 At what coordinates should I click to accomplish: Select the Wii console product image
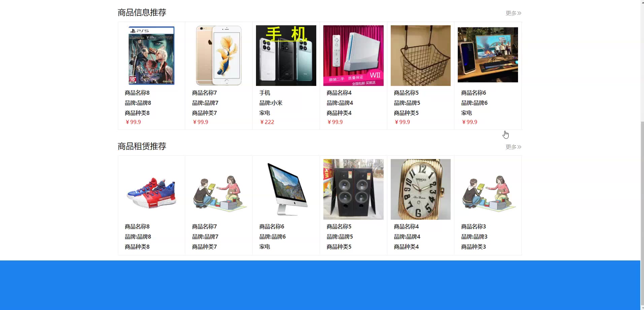click(x=353, y=56)
